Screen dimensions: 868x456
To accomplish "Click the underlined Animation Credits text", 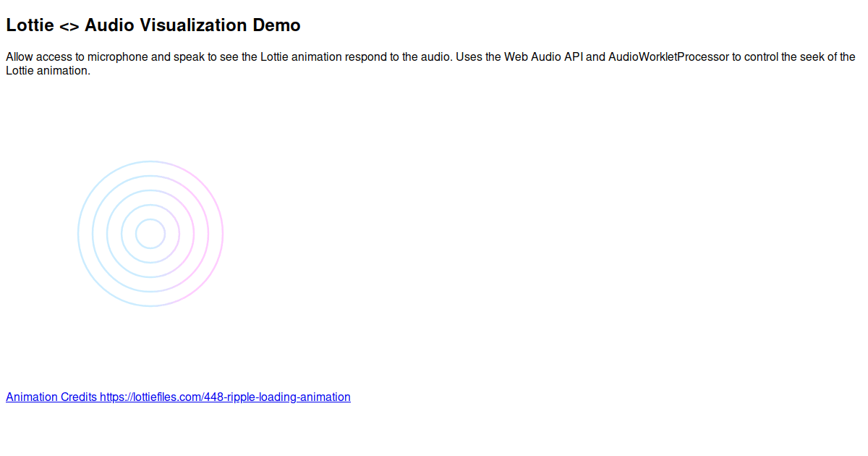I will (x=49, y=397).
